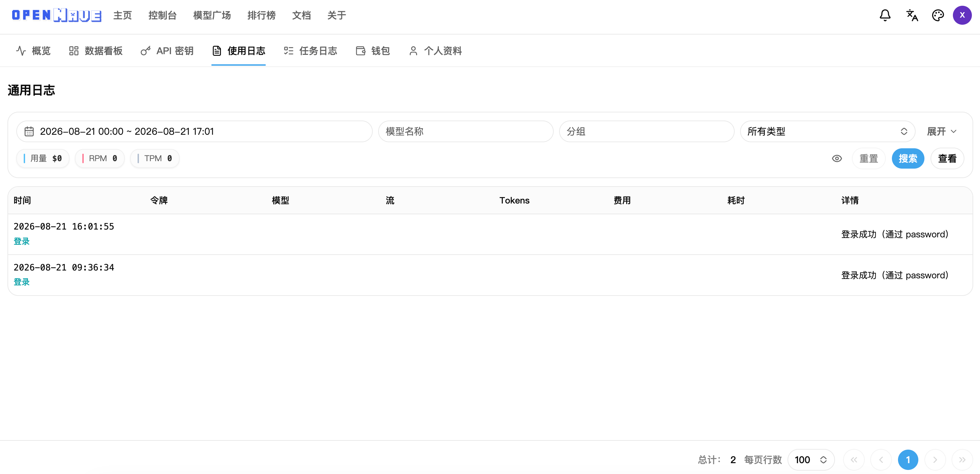The height and width of the screenshot is (474, 980).
Task: Click the 模型名称 input field
Action: point(465,131)
